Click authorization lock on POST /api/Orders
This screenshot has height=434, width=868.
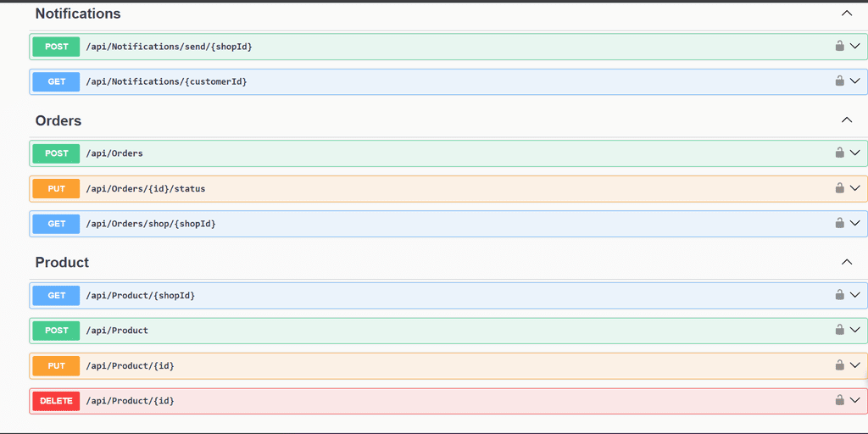tap(839, 153)
